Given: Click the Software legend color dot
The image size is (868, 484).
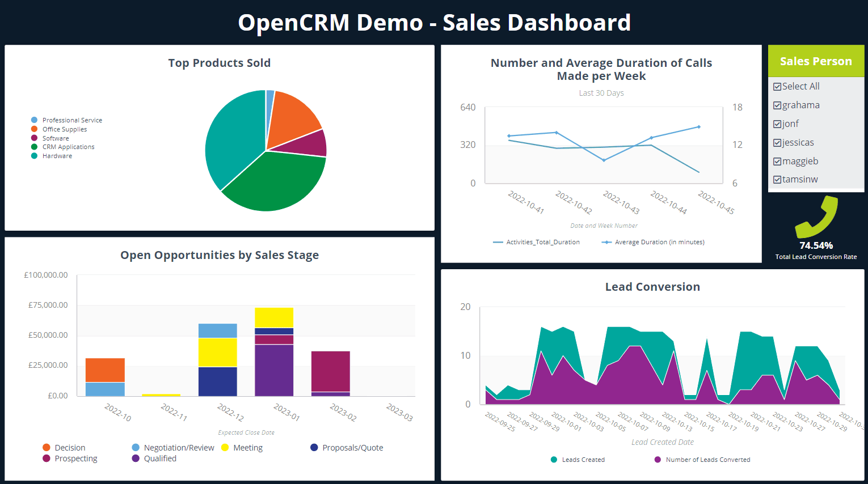Looking at the screenshot, I should 33,138.
